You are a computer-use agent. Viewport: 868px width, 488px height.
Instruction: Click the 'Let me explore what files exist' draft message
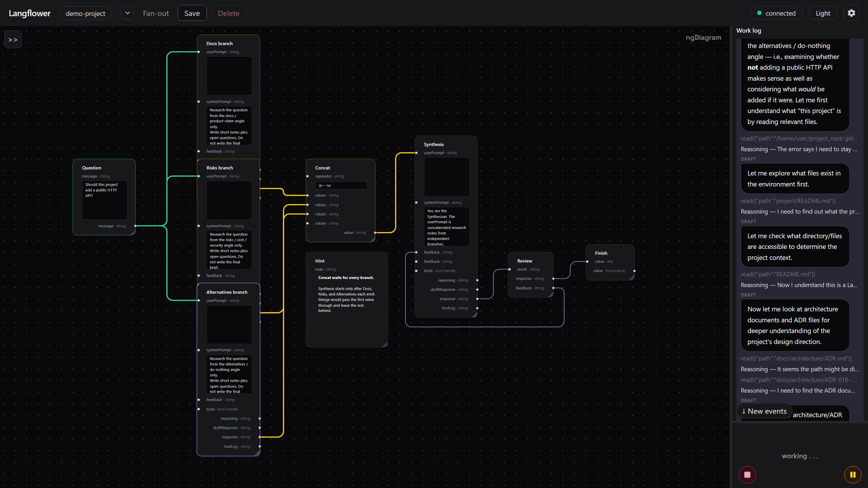click(x=795, y=178)
